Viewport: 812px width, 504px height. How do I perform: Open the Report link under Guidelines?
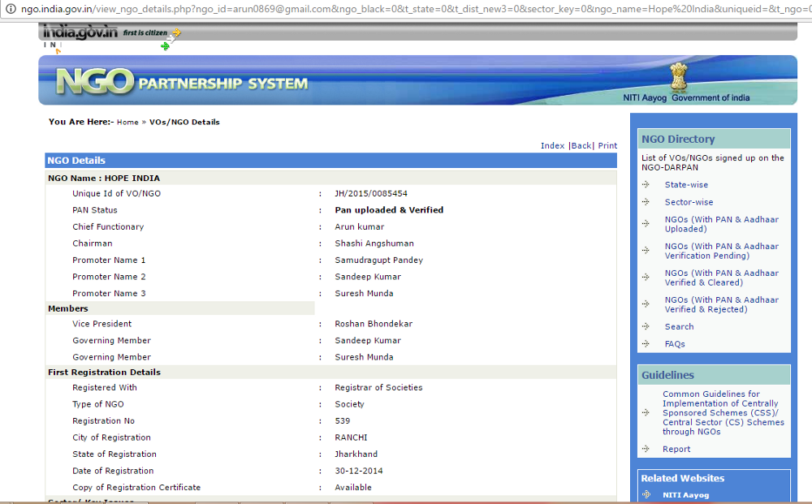click(x=676, y=449)
